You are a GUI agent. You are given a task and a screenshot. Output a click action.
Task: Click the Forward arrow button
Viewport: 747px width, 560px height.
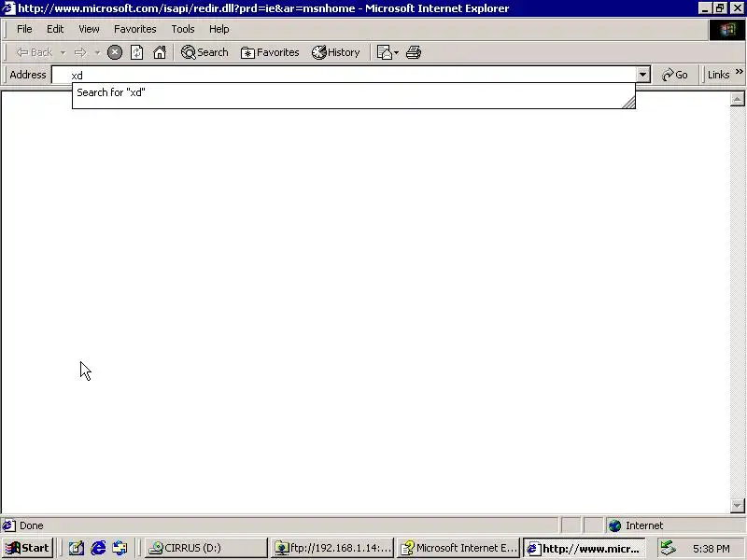80,52
